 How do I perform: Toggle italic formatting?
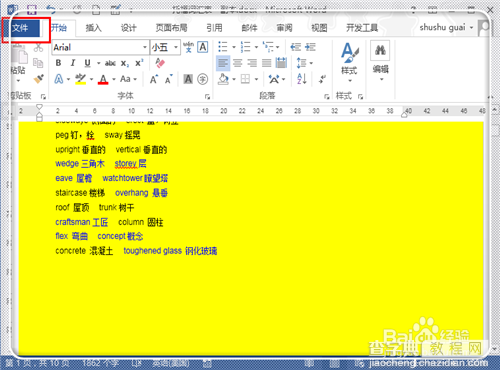coord(73,63)
